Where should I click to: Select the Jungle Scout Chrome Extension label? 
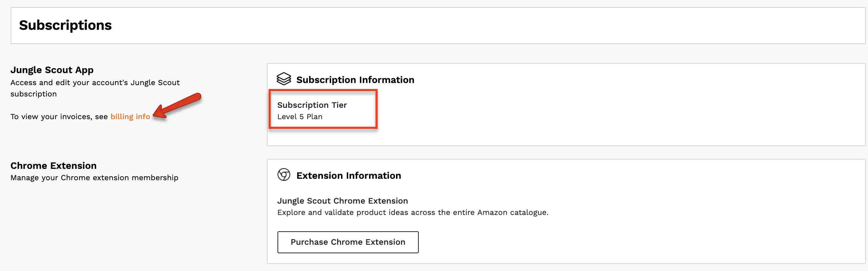342,201
